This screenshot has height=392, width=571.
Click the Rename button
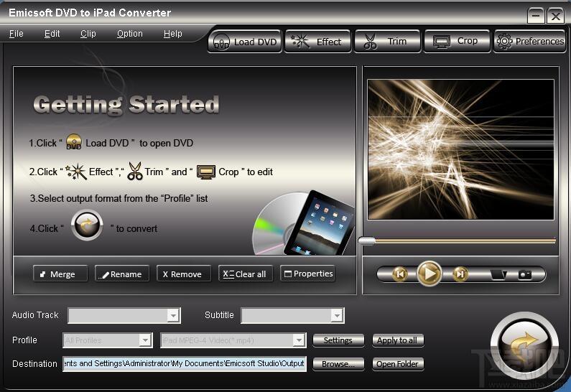pyautogui.click(x=122, y=274)
